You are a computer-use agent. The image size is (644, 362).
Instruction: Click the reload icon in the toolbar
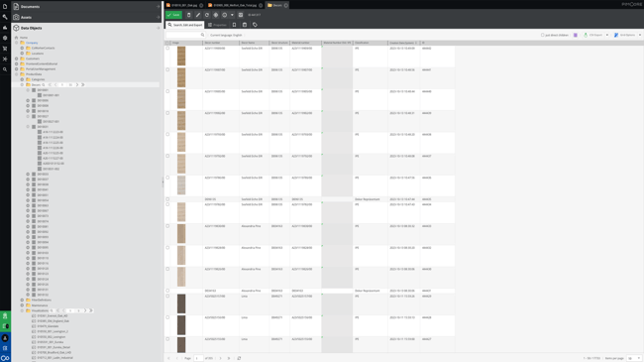click(x=207, y=15)
